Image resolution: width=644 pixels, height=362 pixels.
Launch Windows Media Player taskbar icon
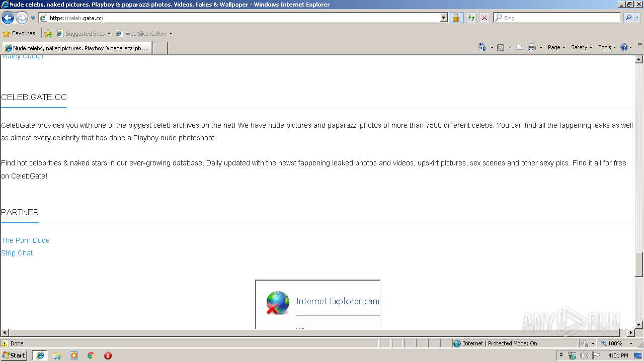click(74, 355)
